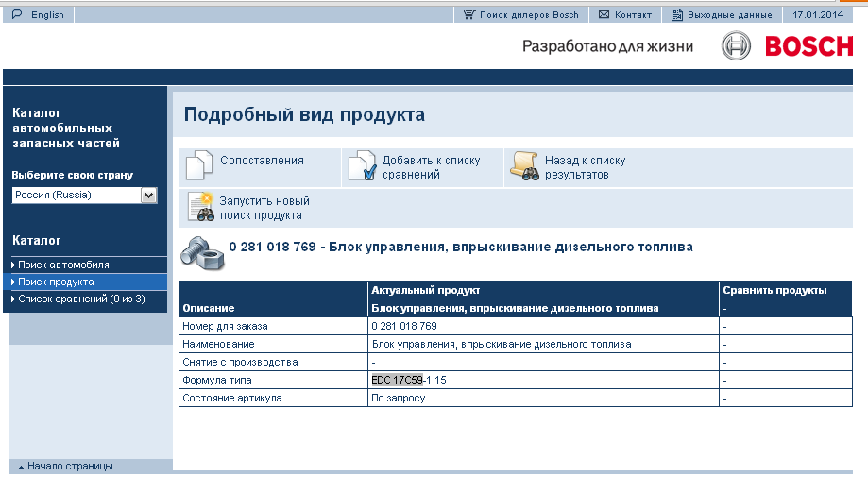This screenshot has width=868, height=478.
Task: Open Поиск дилеров Bosch link
Action: coord(529,15)
